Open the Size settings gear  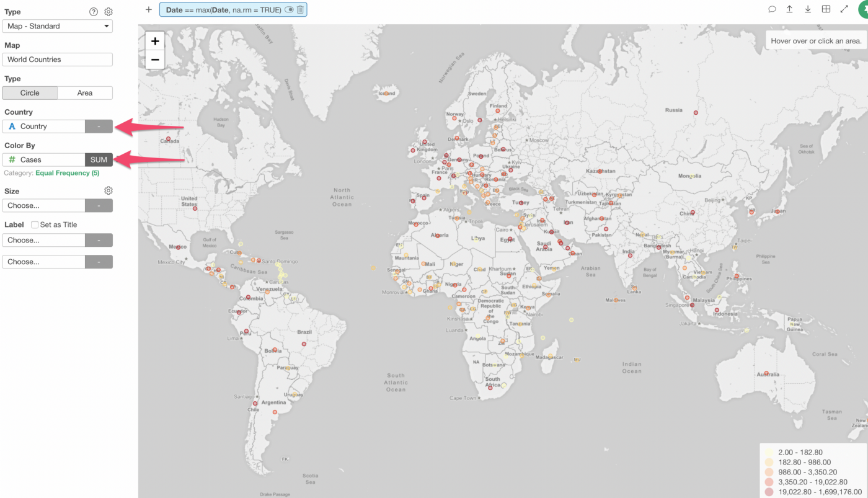pos(108,190)
